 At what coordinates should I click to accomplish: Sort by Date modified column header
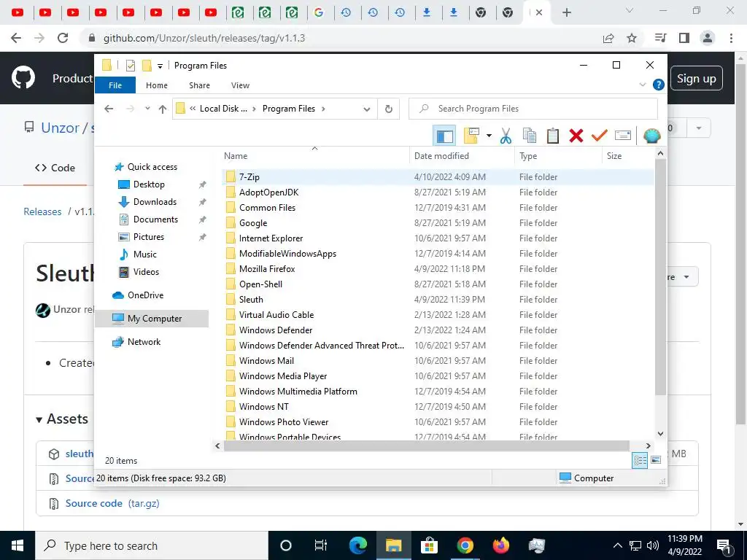(x=462, y=156)
